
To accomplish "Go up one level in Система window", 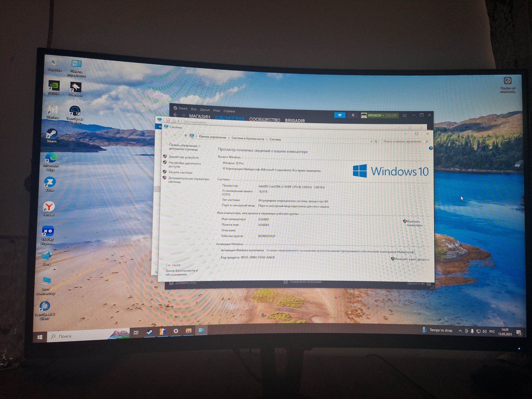I will coord(185,136).
